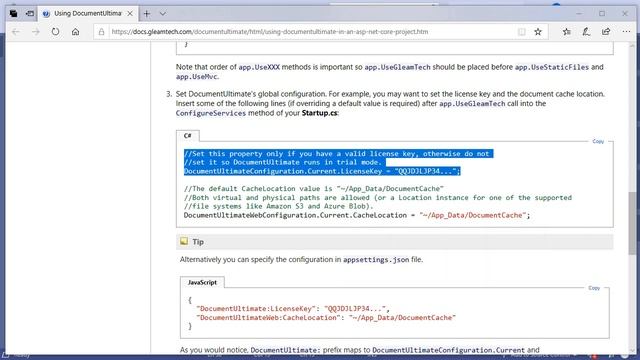Select the JavaScript code tab

coord(202,282)
